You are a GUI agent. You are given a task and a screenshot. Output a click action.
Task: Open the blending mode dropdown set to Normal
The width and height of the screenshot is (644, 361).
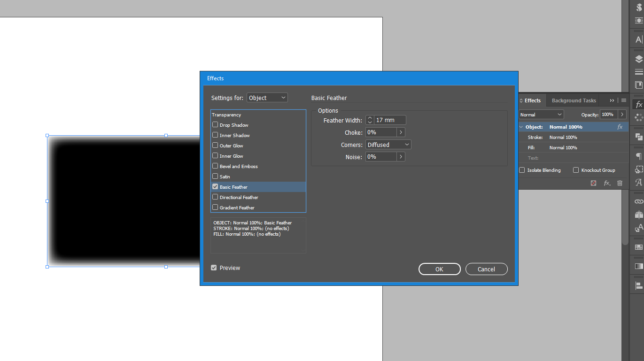click(x=541, y=115)
